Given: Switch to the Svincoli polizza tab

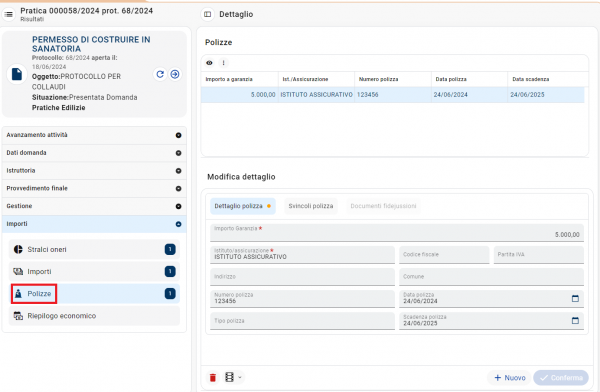Looking at the screenshot, I should tap(311, 206).
